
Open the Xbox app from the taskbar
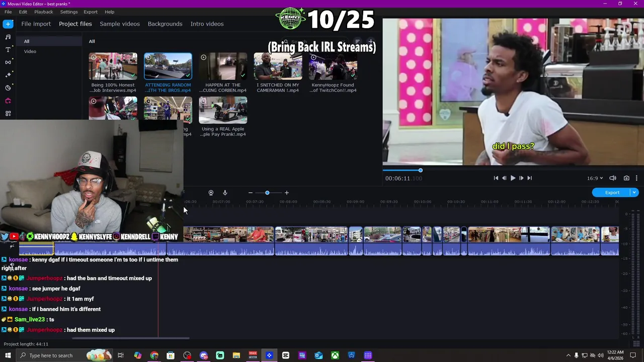coord(335,355)
